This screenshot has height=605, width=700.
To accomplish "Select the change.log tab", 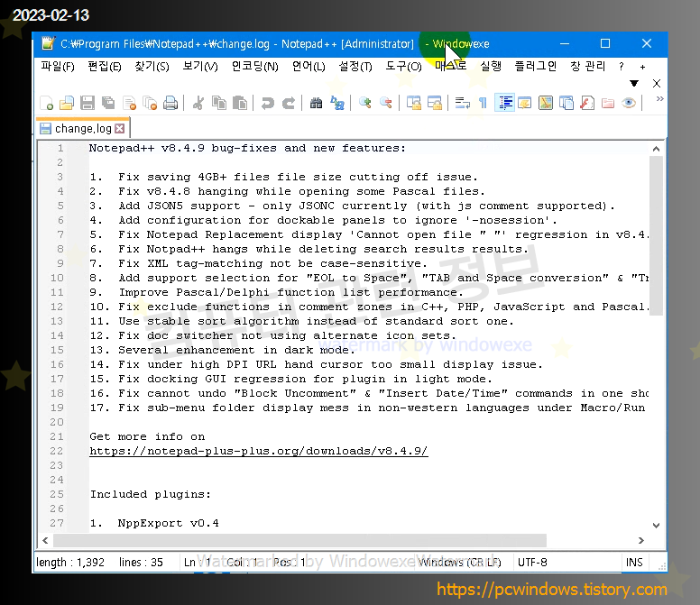I will click(x=83, y=129).
